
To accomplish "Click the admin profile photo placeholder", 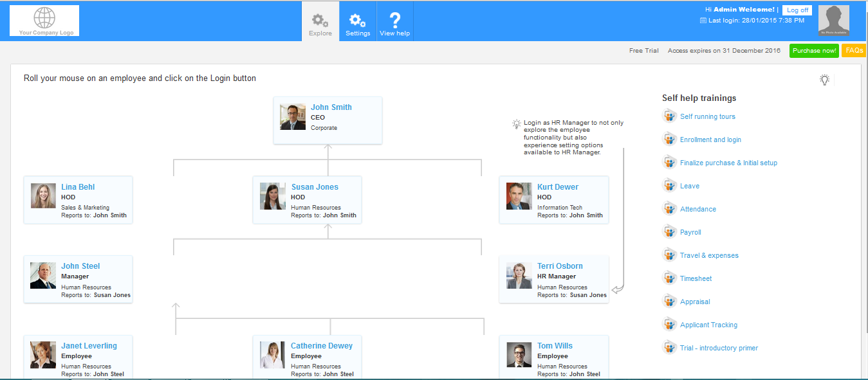I will point(833,21).
